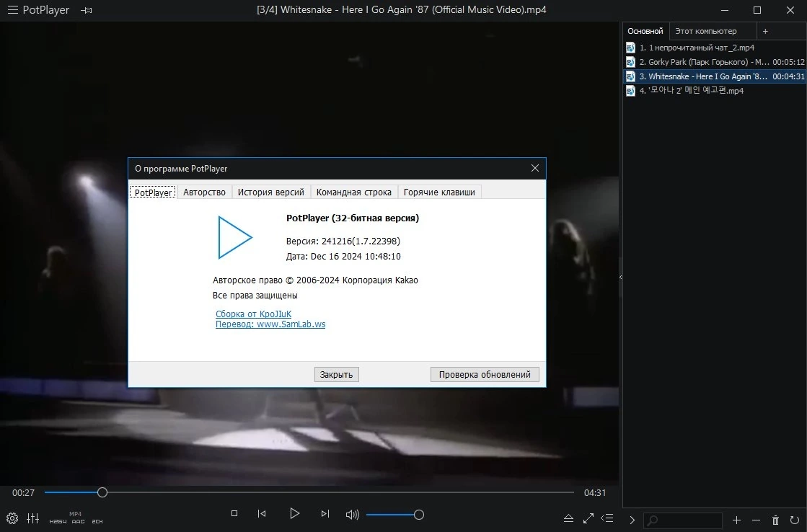Click the volume slider handle
This screenshot has width=807, height=532.
[419, 515]
